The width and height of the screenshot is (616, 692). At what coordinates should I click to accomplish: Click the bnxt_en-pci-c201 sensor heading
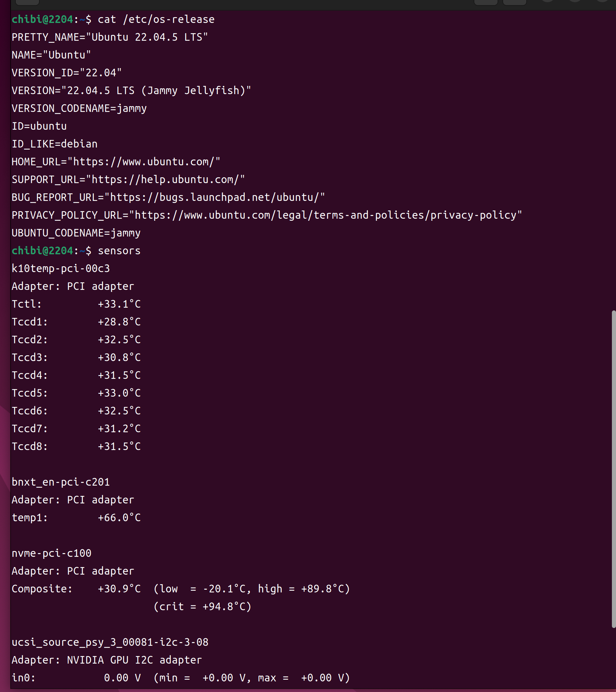(61, 482)
